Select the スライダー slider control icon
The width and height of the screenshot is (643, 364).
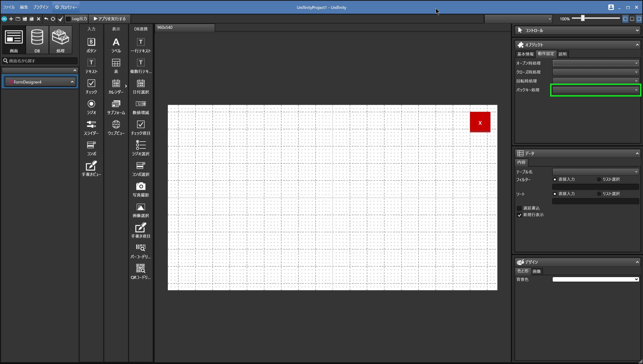(91, 124)
